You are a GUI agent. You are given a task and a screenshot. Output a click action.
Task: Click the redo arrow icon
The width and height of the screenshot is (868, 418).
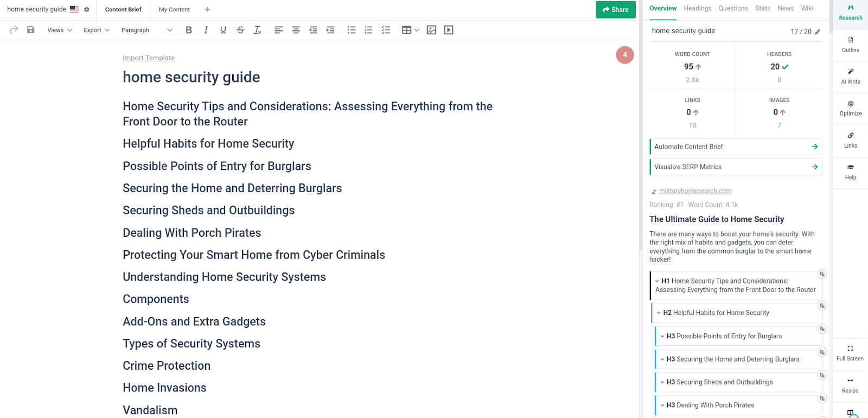tap(14, 30)
